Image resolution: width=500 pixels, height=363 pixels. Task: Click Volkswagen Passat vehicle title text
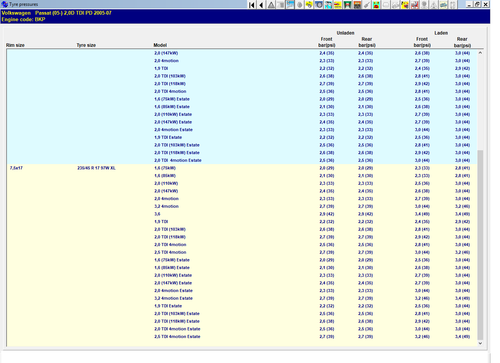point(57,13)
